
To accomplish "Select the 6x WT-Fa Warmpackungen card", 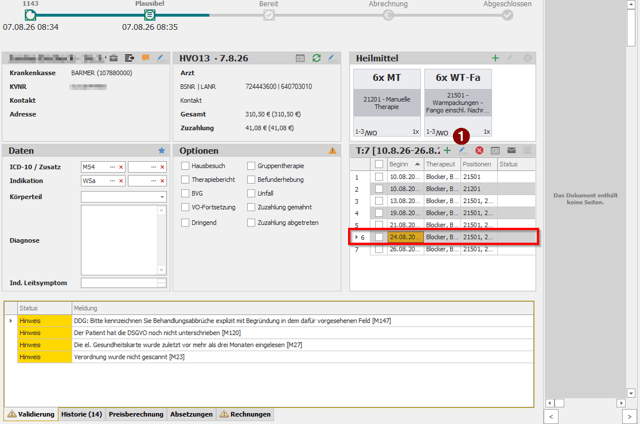I will pos(458,102).
